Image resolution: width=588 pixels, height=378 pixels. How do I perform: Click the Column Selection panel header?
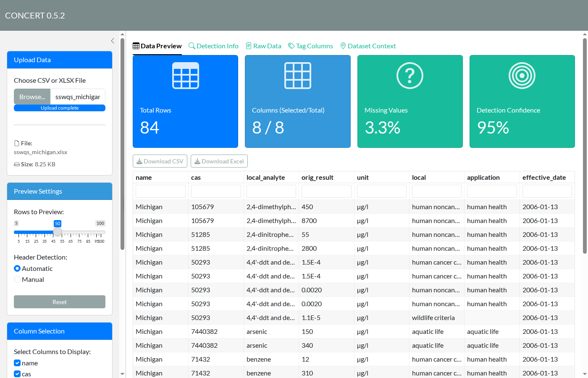[60, 331]
